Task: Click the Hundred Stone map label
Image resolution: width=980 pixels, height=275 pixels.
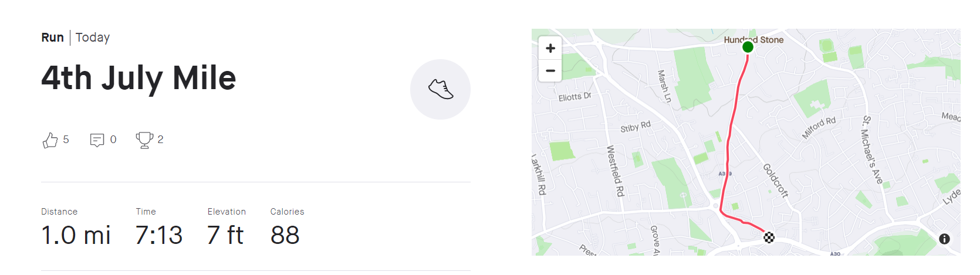Action: (x=753, y=40)
